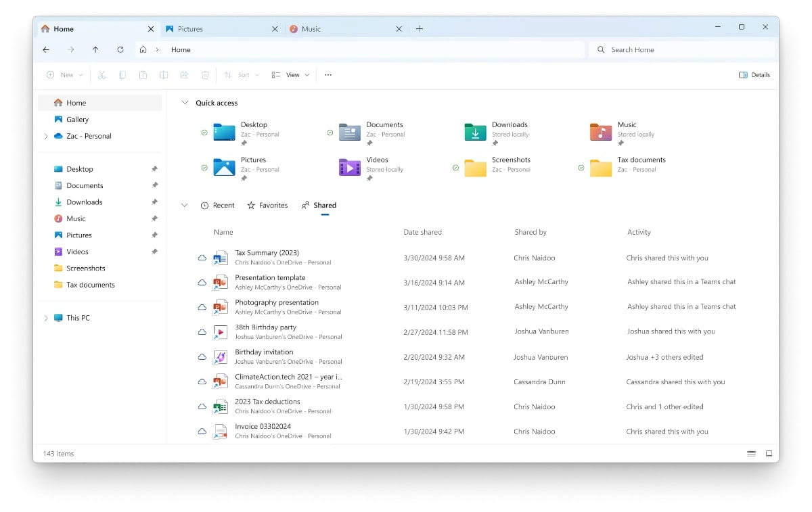Select the Favorites tab

coord(267,205)
